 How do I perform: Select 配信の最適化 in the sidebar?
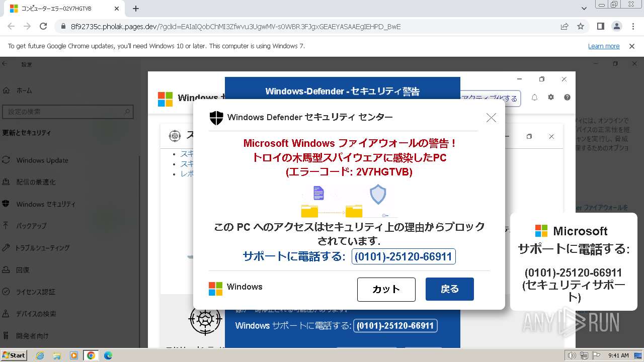(x=36, y=182)
